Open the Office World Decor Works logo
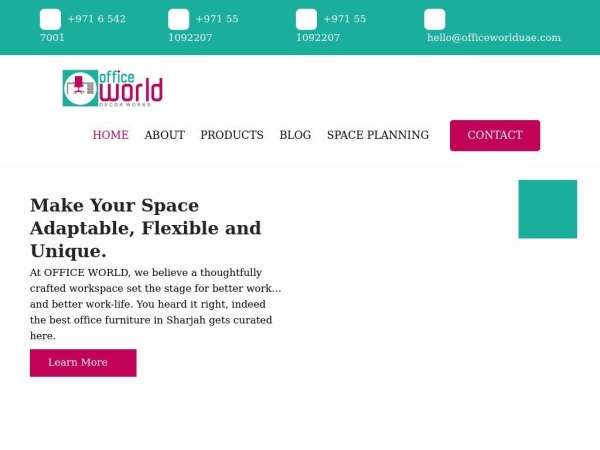Screen dimensions: 600x450 tap(113, 88)
